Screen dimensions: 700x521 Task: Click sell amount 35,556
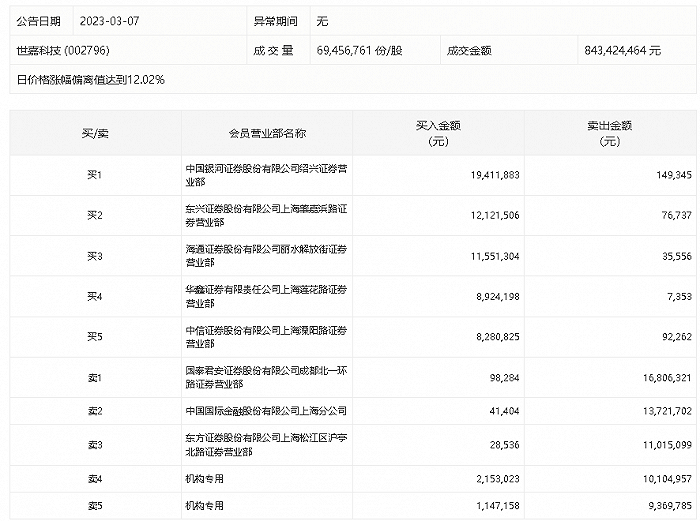coord(677,256)
